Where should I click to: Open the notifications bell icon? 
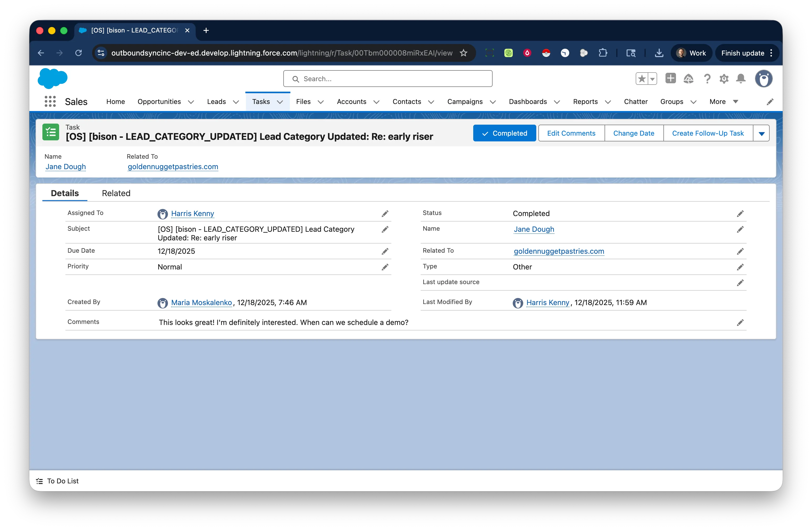741,79
